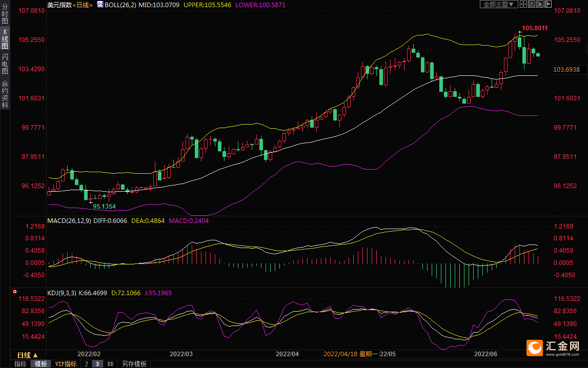The height and width of the screenshot is (368, 588).
Task: Select template J
Action: click(87, 364)
